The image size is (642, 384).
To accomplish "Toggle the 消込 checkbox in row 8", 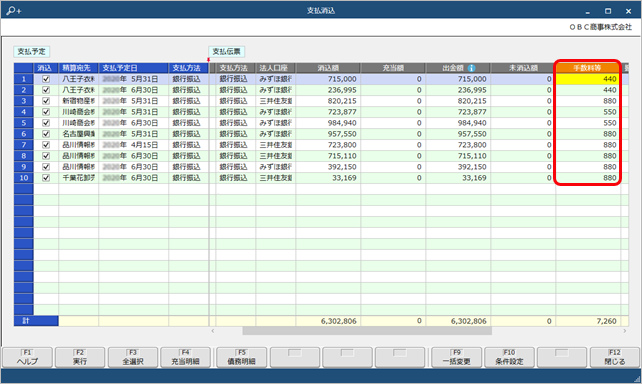I will point(46,156).
